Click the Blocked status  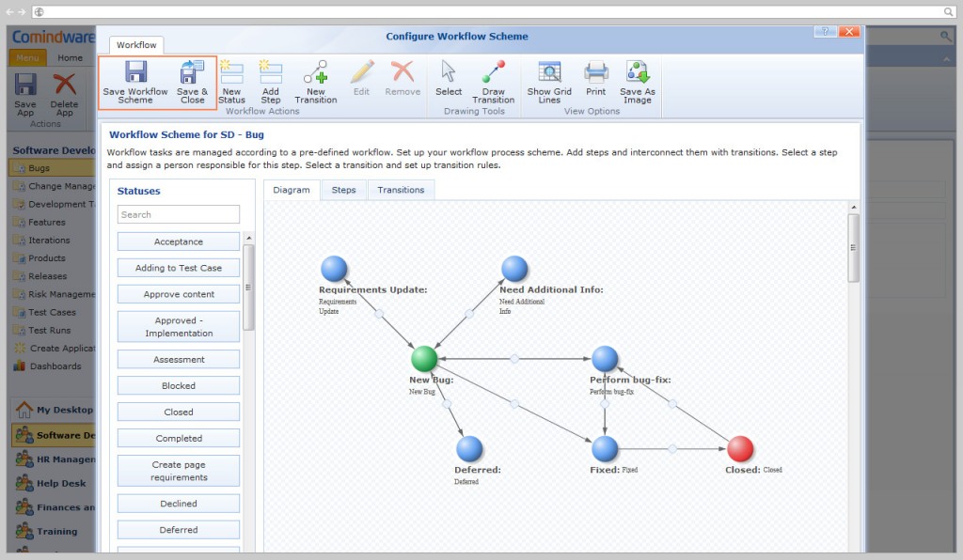pos(179,386)
